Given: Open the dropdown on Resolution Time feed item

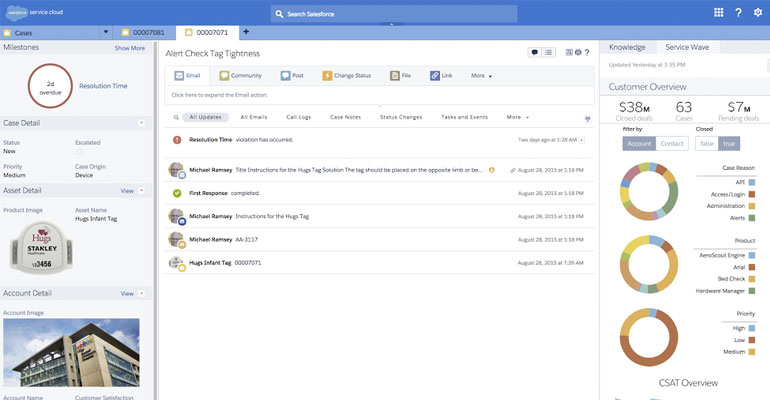Looking at the screenshot, I should pos(581,140).
